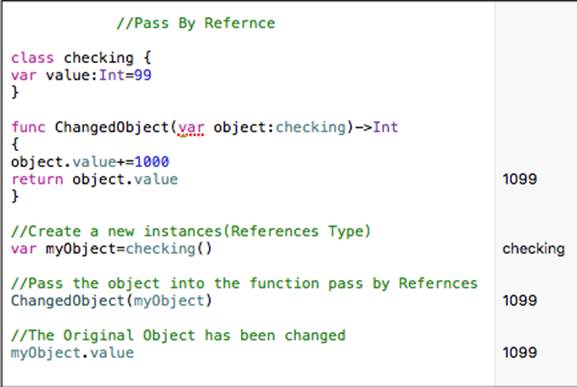The width and height of the screenshot is (577, 387).
Task: Click the 'Create a new instances' comment
Action: (x=191, y=231)
